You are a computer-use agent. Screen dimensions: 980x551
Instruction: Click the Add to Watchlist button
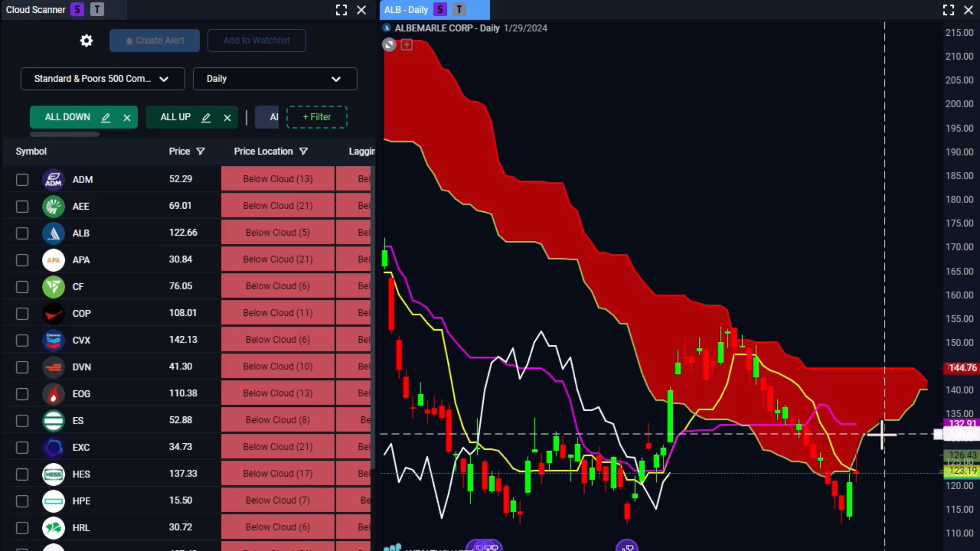click(x=257, y=40)
